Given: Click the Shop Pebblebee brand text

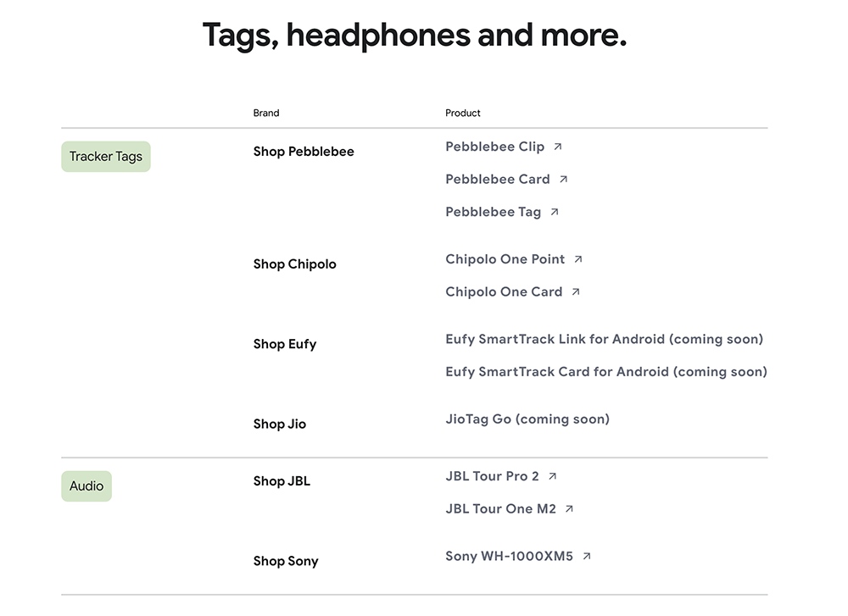Looking at the screenshot, I should (x=304, y=152).
